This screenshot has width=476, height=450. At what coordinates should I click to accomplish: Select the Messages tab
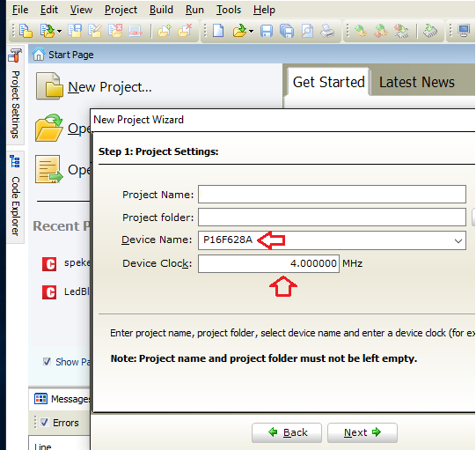point(62,399)
